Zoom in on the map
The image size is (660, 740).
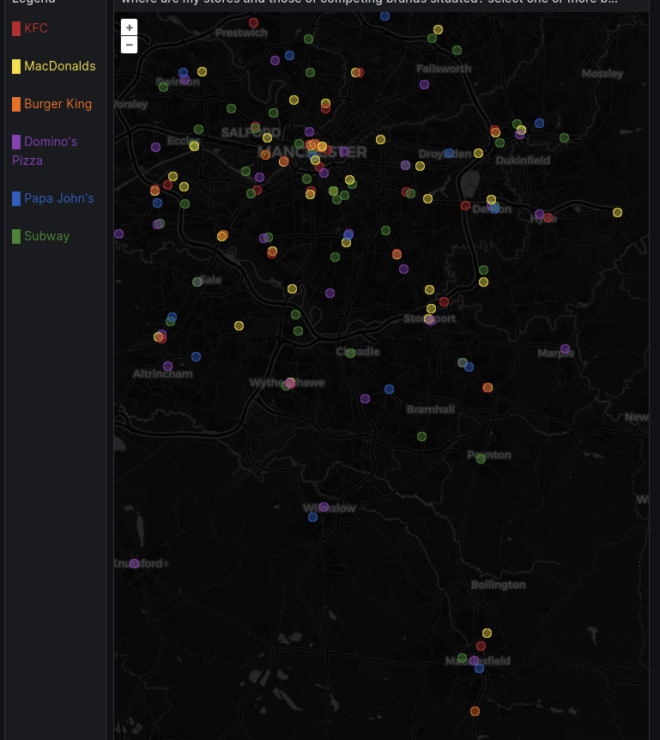[x=129, y=27]
